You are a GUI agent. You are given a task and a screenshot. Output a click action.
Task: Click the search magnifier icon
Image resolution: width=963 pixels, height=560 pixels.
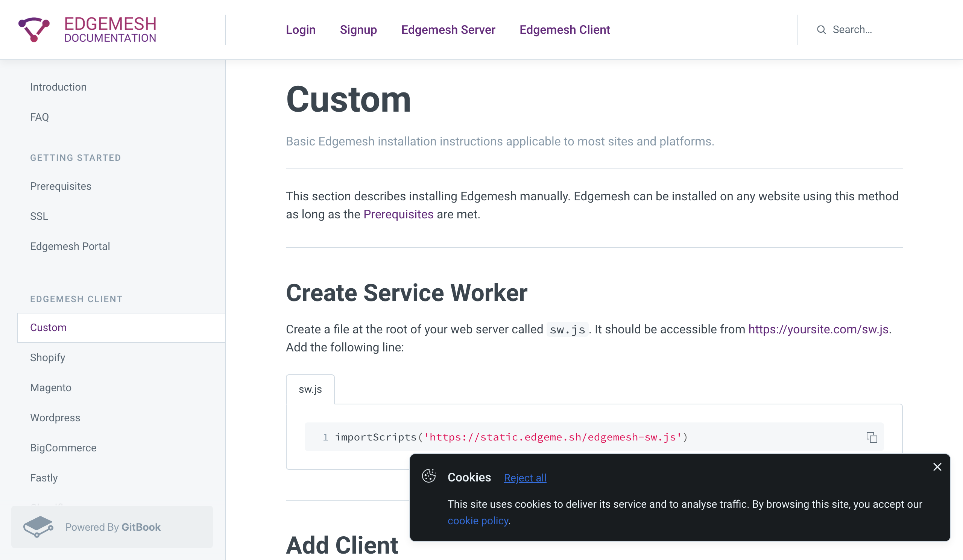(821, 30)
